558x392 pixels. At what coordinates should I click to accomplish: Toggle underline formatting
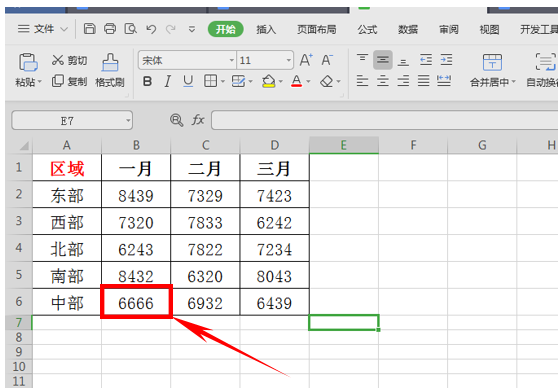[x=188, y=81]
